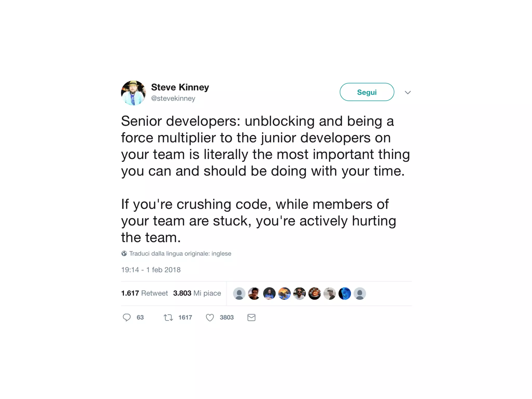Click Traduci dalla lingua originale link
The width and height of the screenshot is (532, 399).
click(180, 254)
